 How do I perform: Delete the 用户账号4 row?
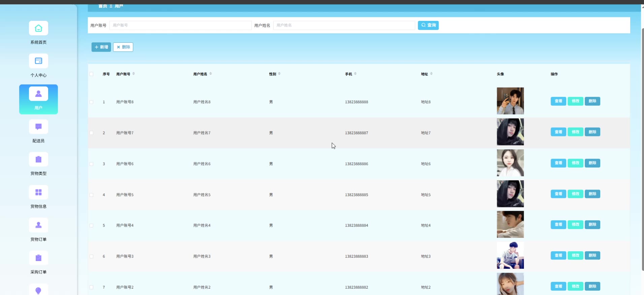point(592,225)
